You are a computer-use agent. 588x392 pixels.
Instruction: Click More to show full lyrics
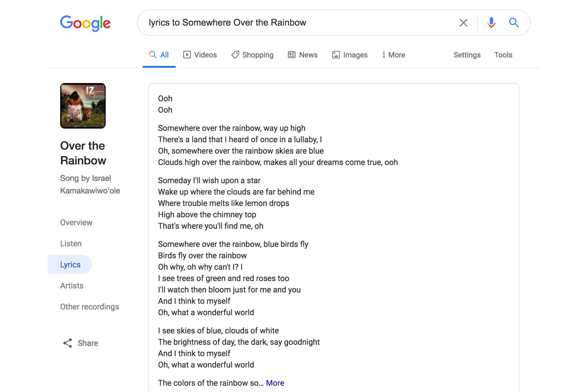coord(275,382)
